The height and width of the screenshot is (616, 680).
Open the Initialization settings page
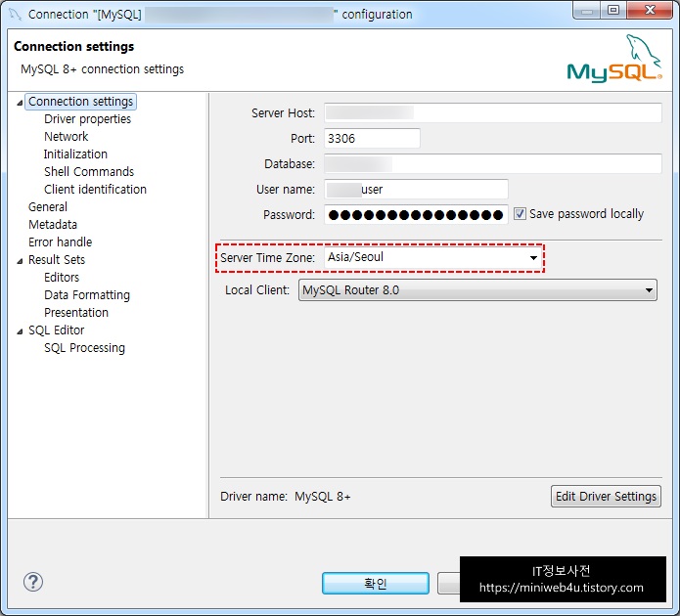(x=75, y=154)
